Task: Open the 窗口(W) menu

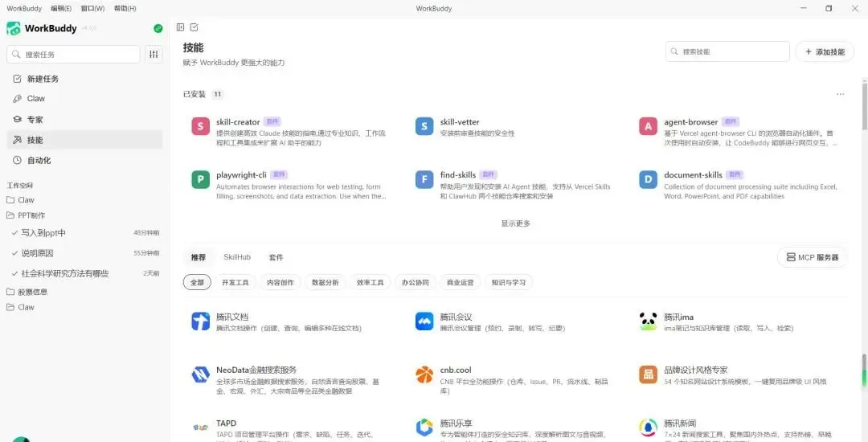Action: click(92, 8)
